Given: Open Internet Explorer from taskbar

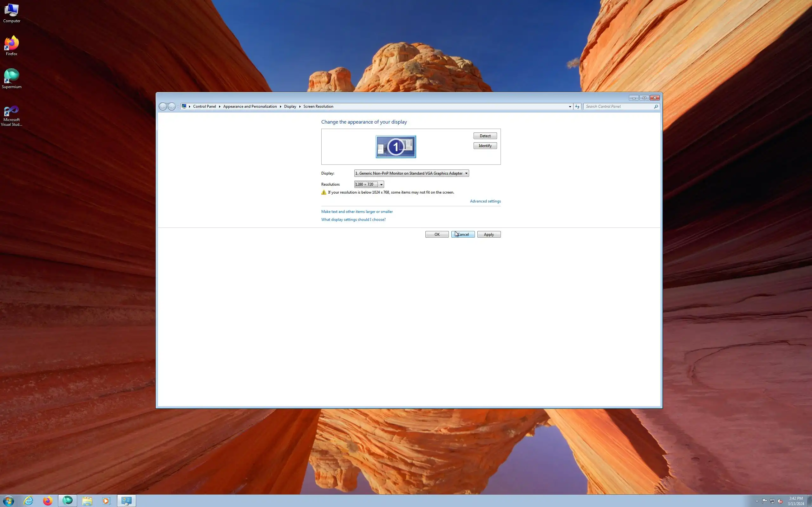Looking at the screenshot, I should coord(29,501).
